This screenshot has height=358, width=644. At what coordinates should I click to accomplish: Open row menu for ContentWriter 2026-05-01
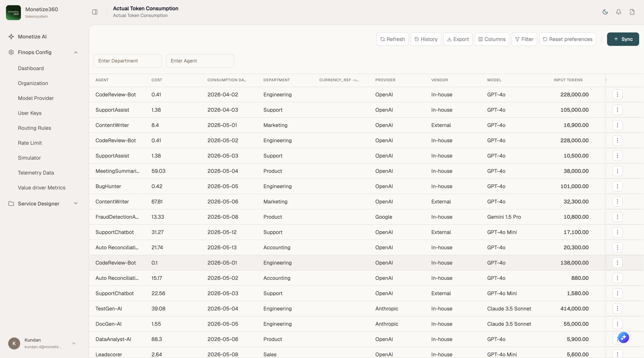(x=617, y=125)
